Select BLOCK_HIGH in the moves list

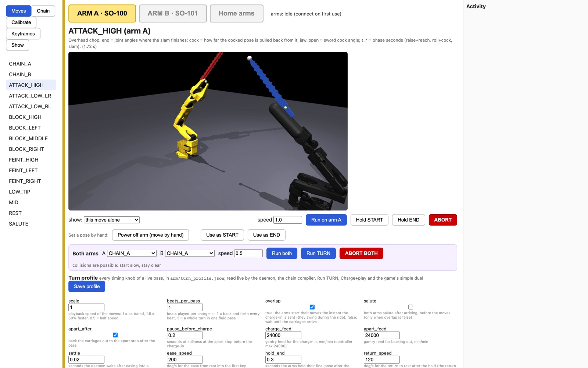[31, 117]
